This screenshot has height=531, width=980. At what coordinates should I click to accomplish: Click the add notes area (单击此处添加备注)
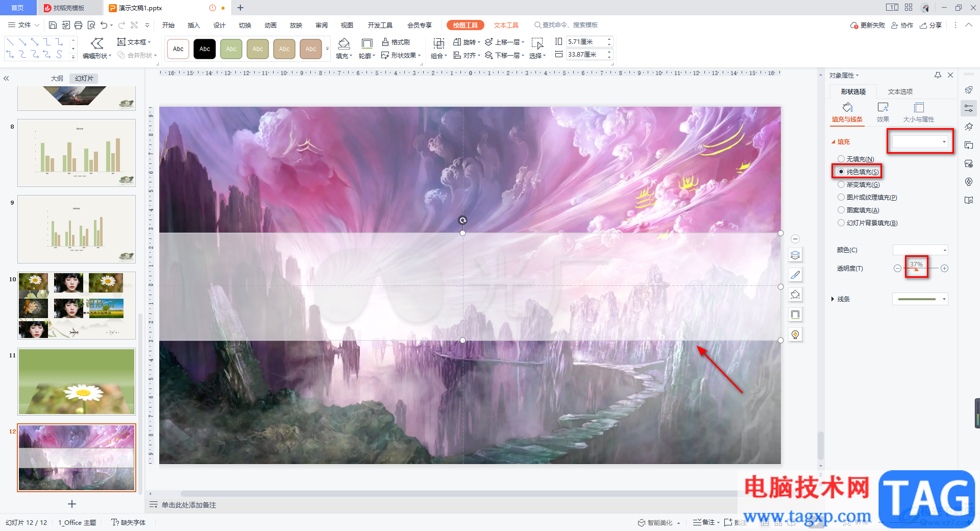click(189, 505)
